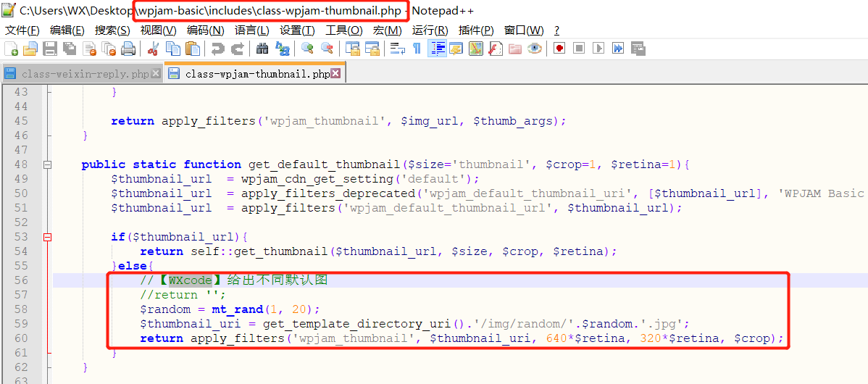Open the 搜索(S) menu
This screenshot has width=868, height=384.
tap(112, 30)
